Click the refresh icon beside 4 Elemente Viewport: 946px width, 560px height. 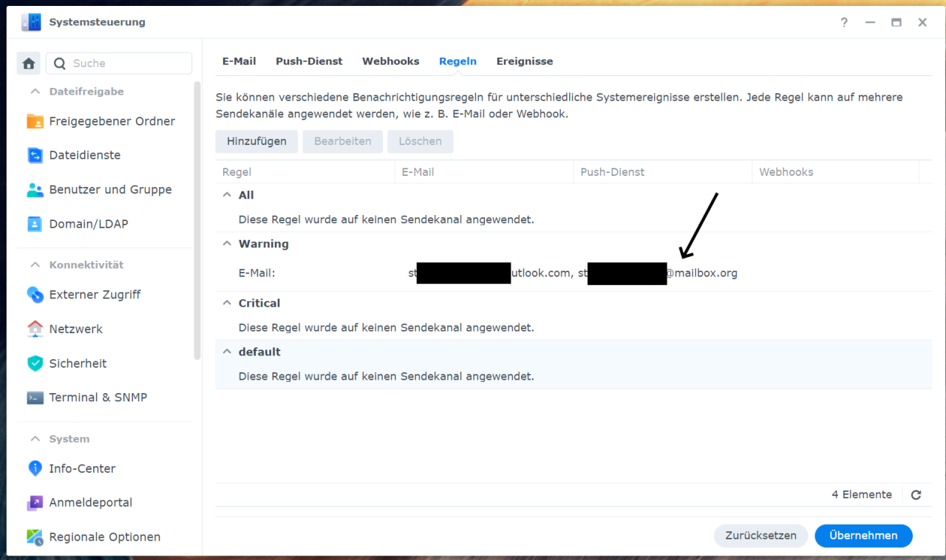coord(916,495)
